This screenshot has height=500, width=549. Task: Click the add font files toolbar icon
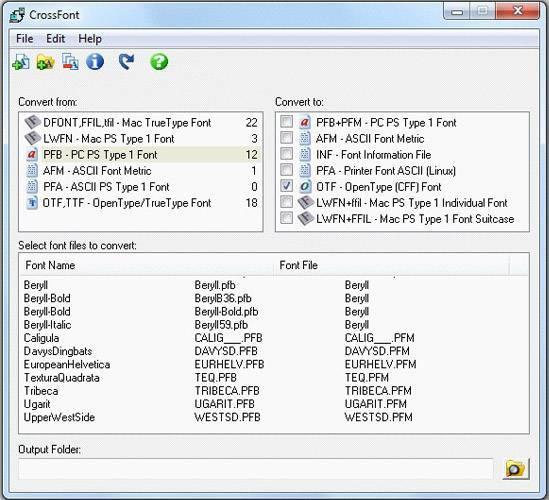[x=21, y=62]
